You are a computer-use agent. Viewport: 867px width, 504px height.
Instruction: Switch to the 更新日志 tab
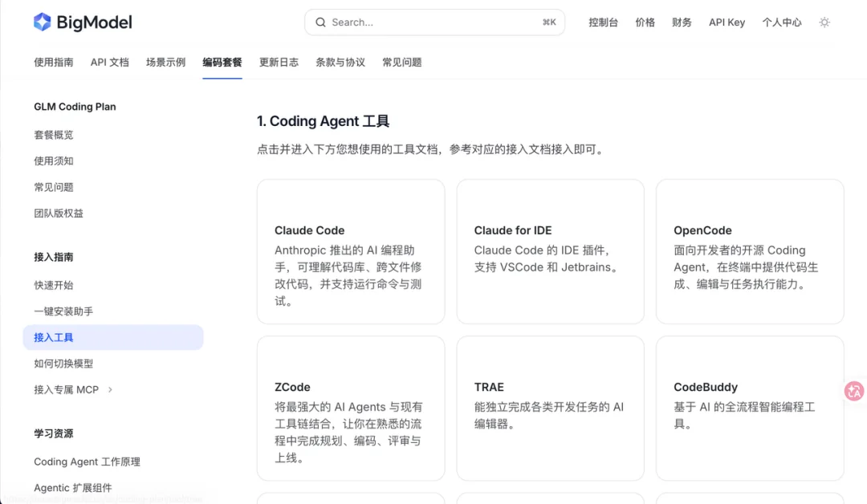pyautogui.click(x=279, y=63)
